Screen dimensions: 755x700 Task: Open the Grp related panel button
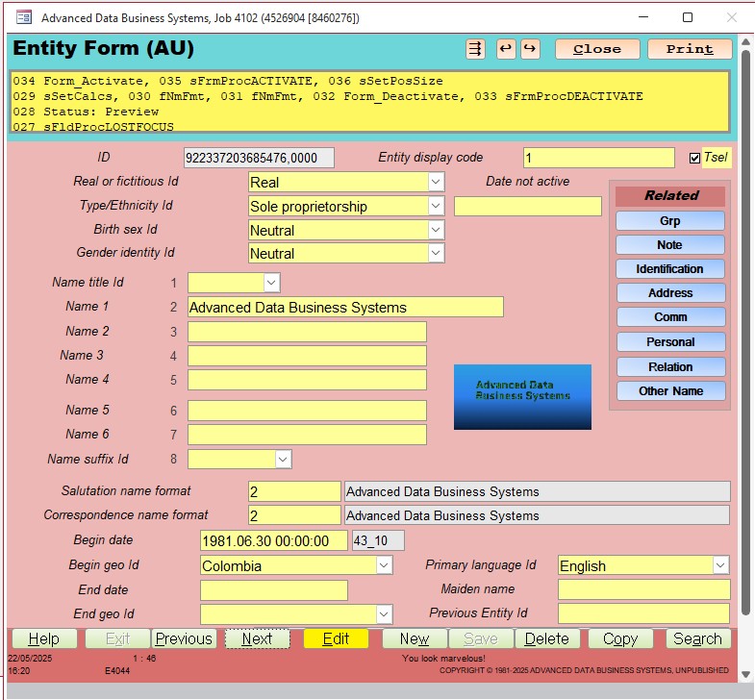click(669, 221)
